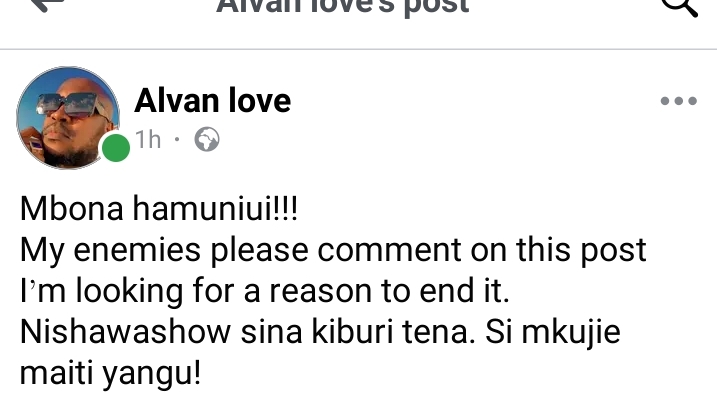Click the word "enemies" in the post
Viewport: 717px width, 411px height.
pos(137,250)
